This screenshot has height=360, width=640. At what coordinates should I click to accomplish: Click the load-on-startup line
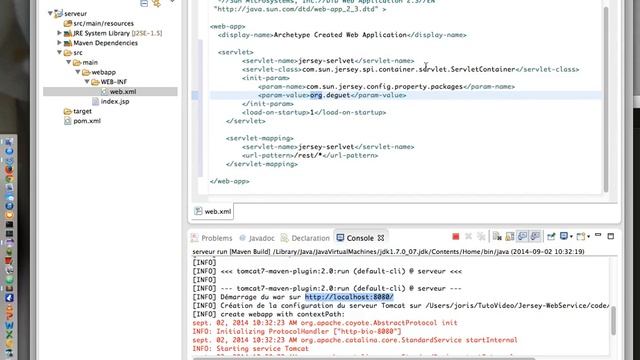coord(314,112)
